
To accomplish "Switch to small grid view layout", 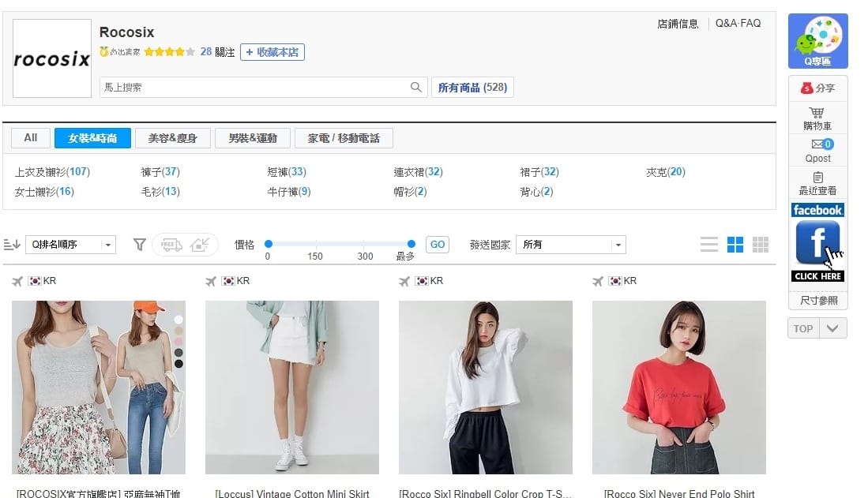I will coord(760,245).
